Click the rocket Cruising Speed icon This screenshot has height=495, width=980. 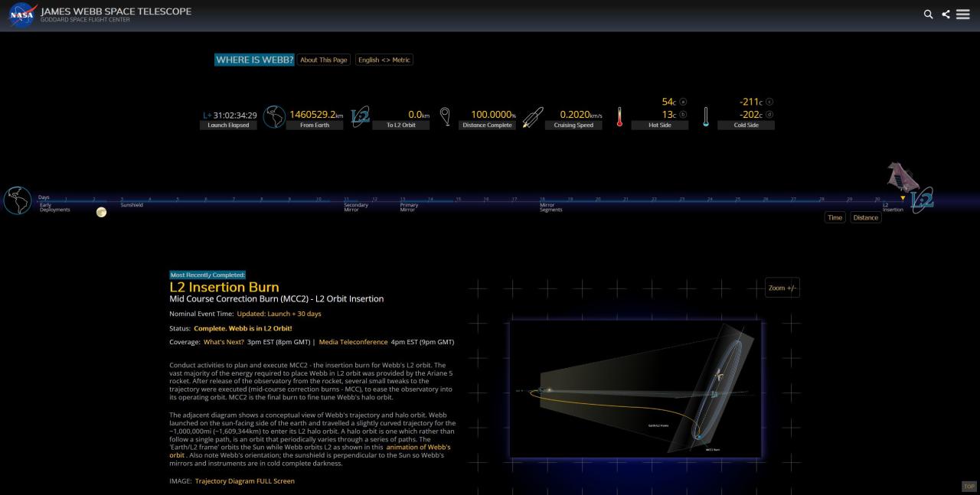[x=533, y=116]
